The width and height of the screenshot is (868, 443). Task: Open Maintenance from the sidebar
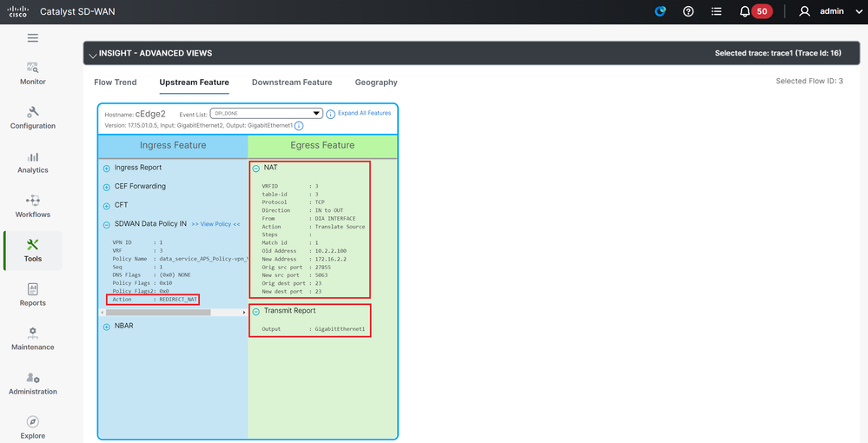click(x=33, y=340)
